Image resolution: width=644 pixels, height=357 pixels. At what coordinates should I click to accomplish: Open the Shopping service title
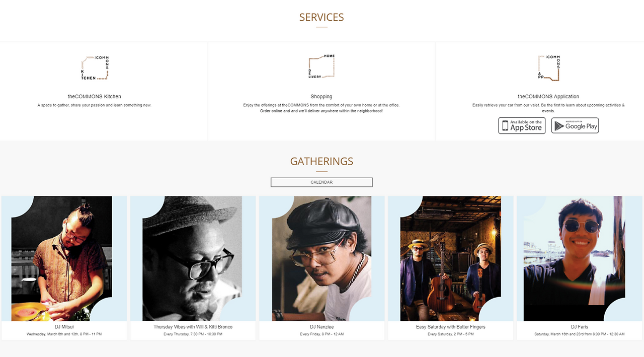click(x=321, y=97)
